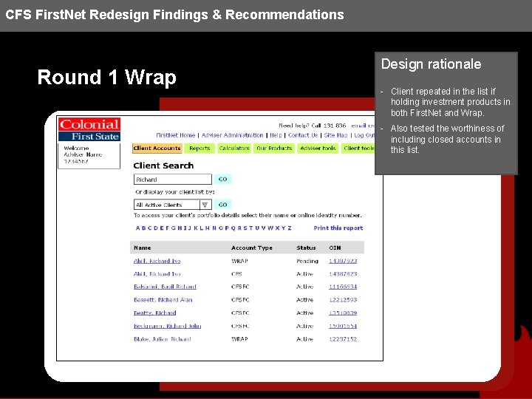Open client Blake, Julian Richard

click(x=162, y=339)
